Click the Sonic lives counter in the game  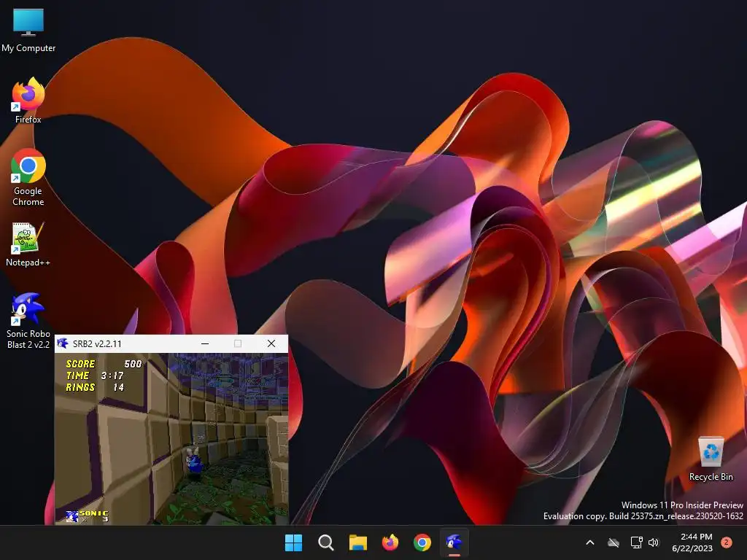(x=88, y=516)
